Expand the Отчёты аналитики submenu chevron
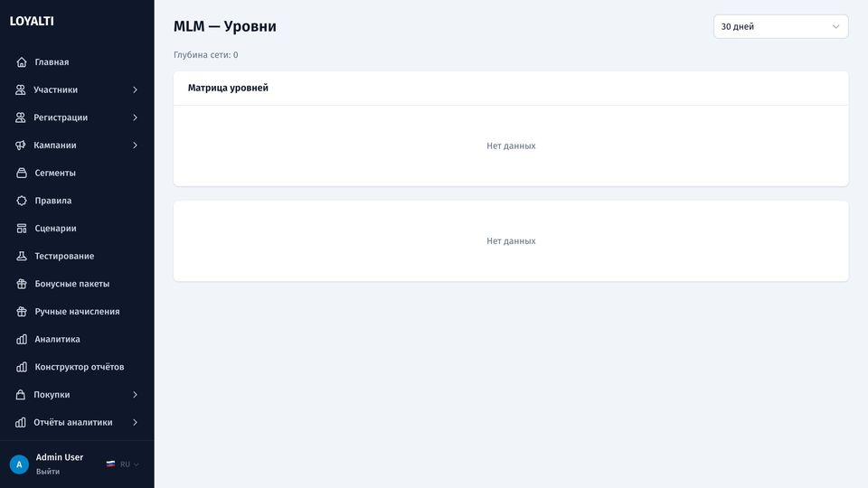 pos(135,422)
